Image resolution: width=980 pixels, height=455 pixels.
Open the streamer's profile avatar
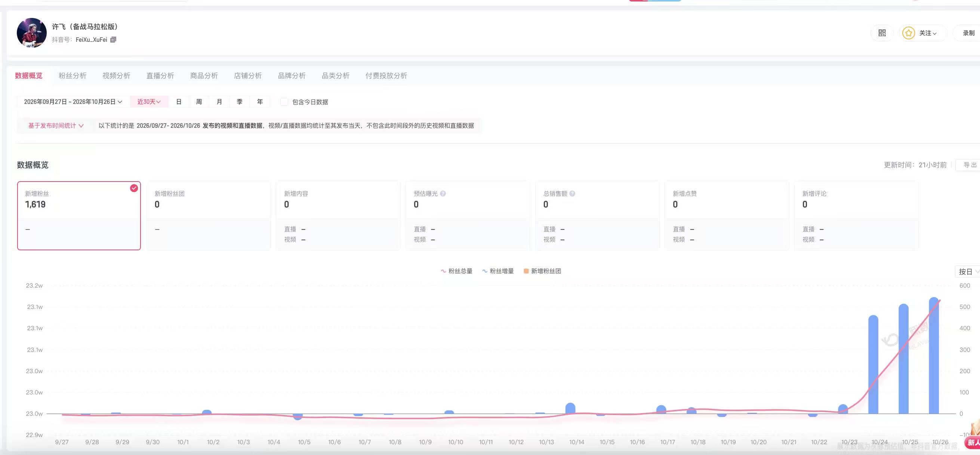click(31, 33)
